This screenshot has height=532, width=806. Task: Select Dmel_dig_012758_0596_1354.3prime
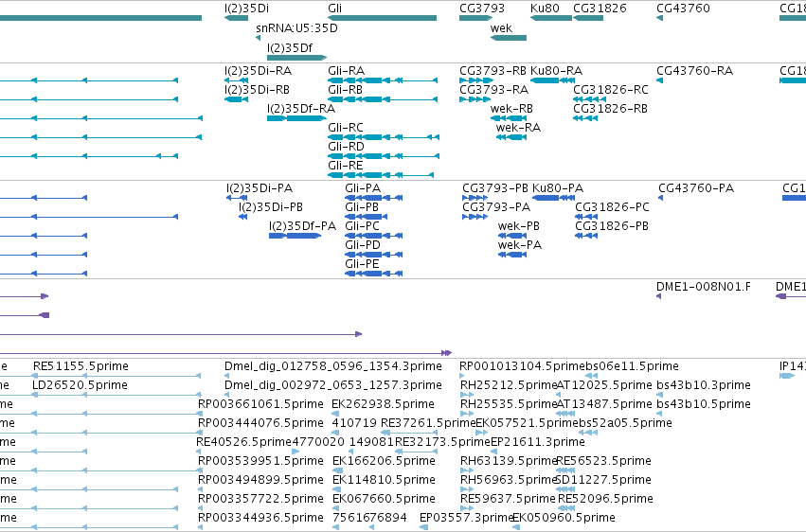tap(333, 366)
